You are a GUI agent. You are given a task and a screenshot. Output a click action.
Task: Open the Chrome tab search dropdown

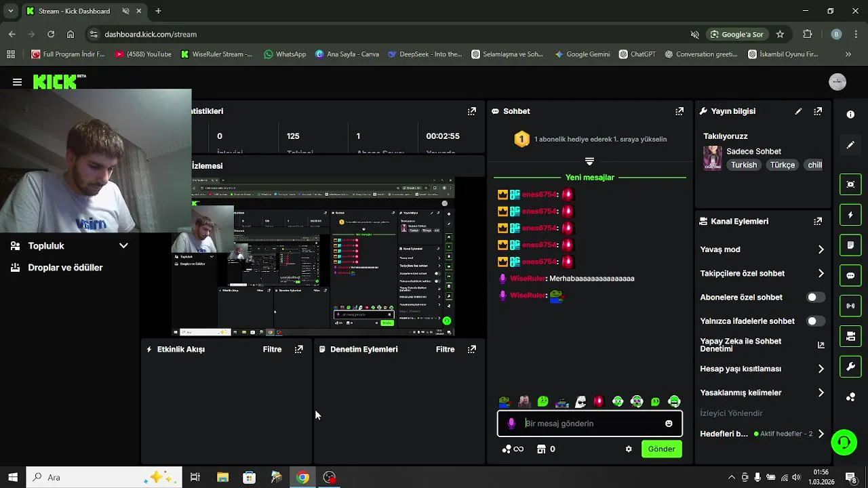click(x=10, y=11)
